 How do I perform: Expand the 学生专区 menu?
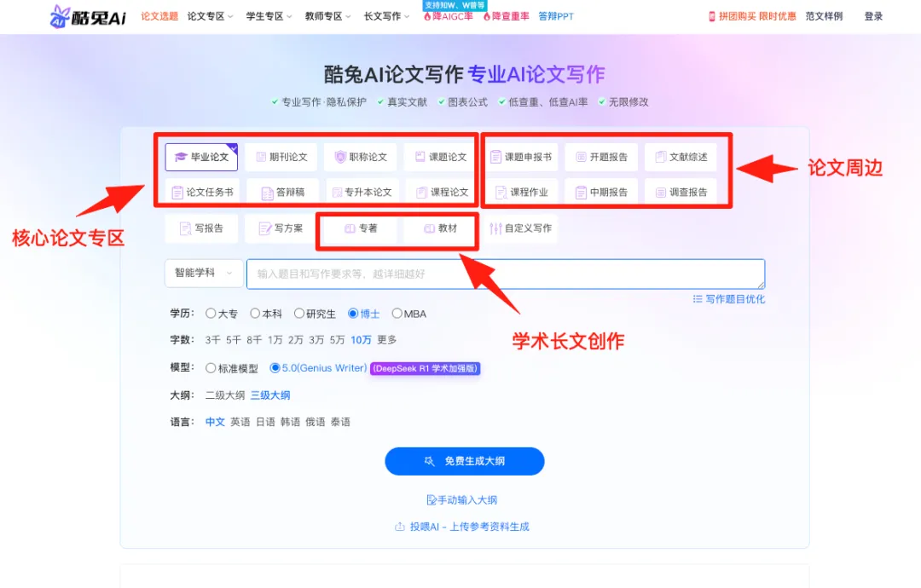(x=269, y=16)
